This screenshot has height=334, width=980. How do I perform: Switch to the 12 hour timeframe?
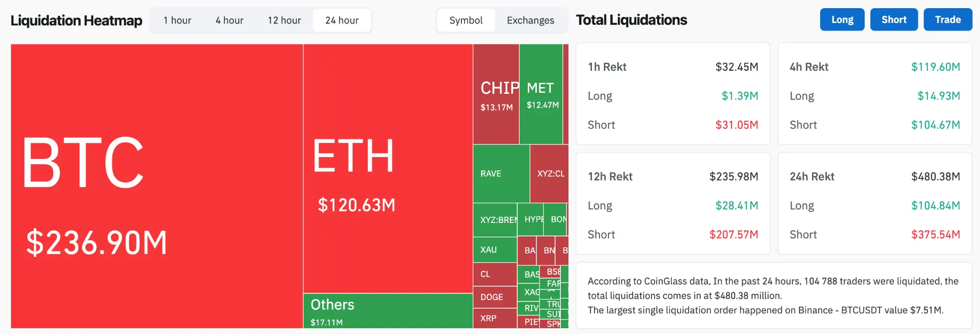[284, 20]
